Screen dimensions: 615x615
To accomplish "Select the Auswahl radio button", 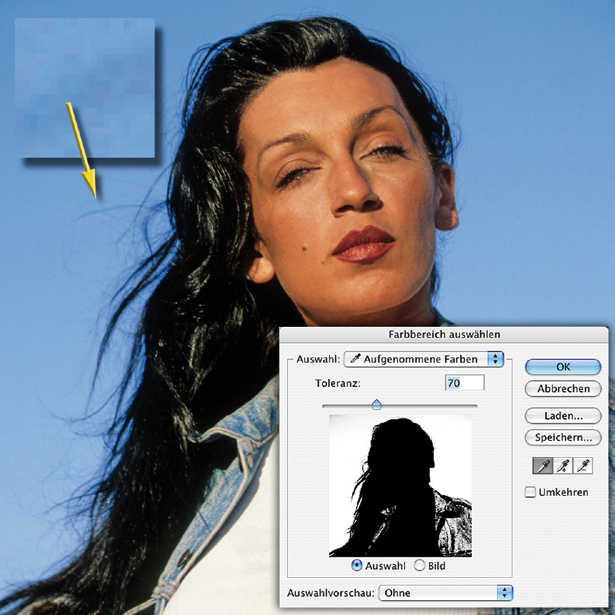I will 357,565.
